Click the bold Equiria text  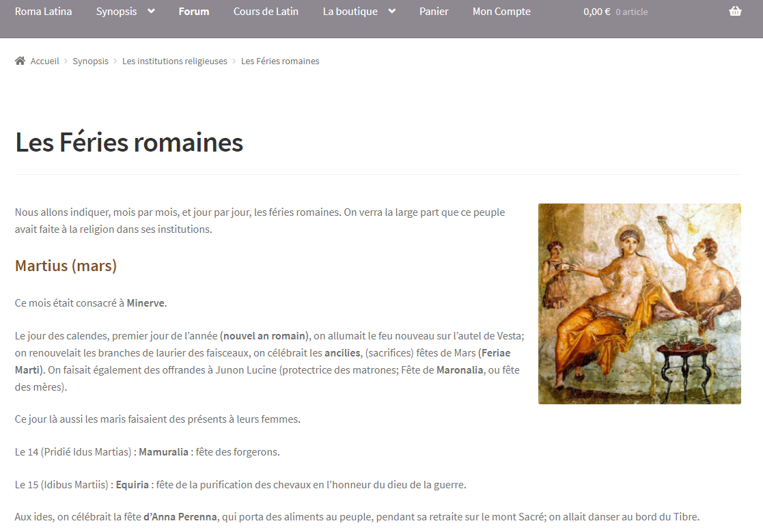click(x=132, y=485)
